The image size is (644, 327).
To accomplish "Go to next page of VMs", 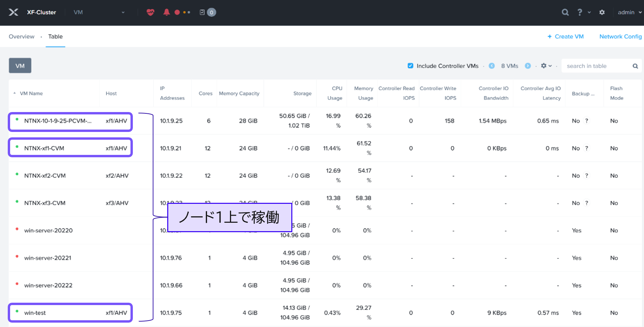I will click(528, 66).
